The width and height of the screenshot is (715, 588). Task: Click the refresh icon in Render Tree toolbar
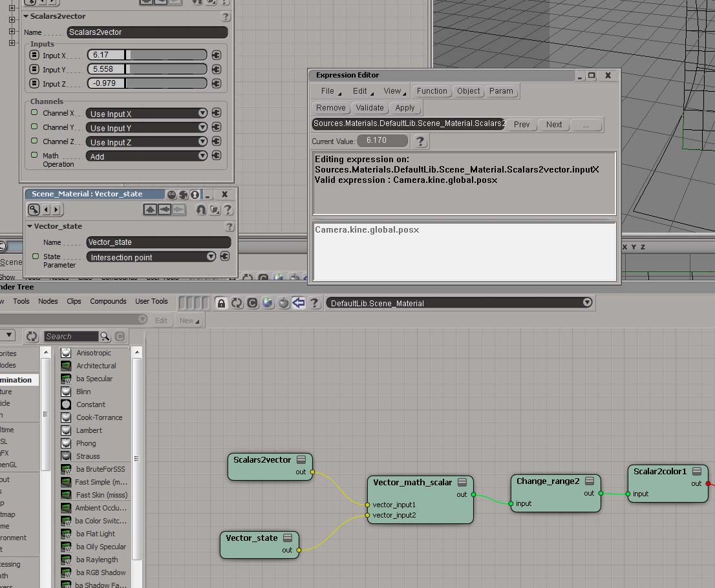(x=237, y=303)
